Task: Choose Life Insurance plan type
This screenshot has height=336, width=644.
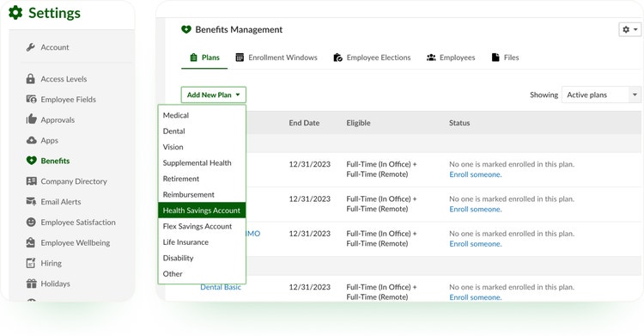Action: [x=185, y=242]
